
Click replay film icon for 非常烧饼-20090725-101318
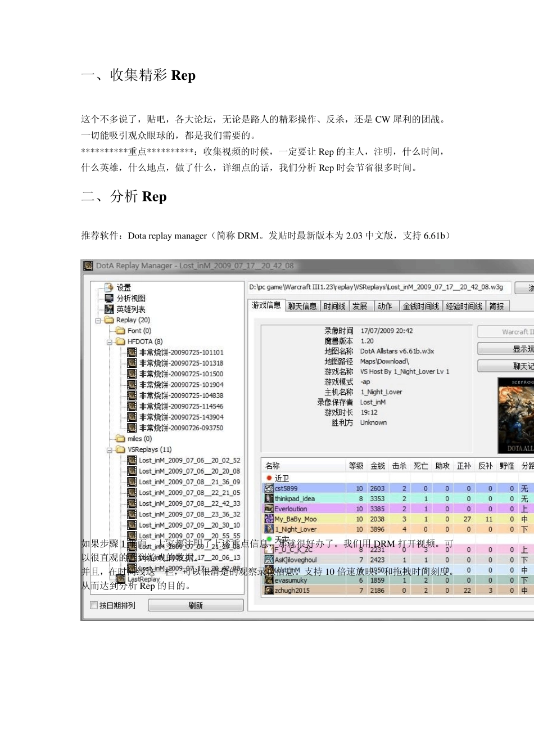click(132, 363)
